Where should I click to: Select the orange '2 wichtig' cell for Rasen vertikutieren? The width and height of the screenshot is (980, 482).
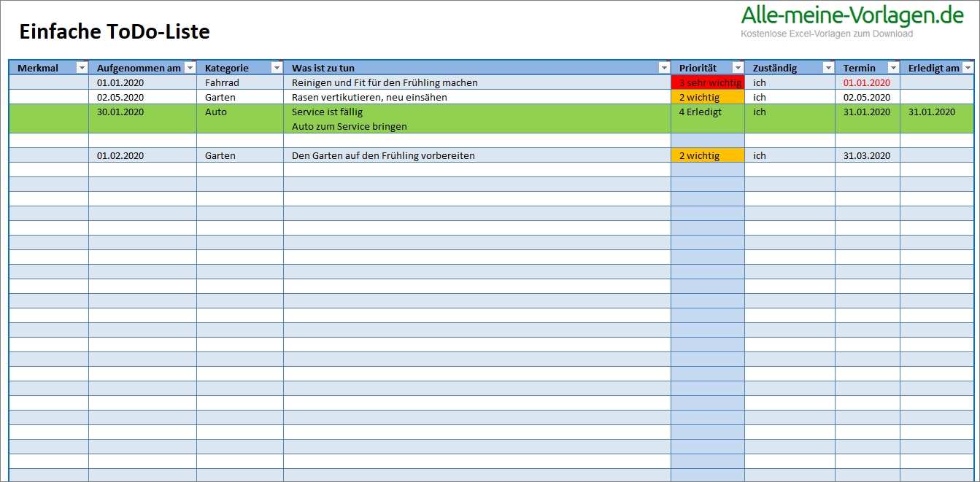(707, 97)
